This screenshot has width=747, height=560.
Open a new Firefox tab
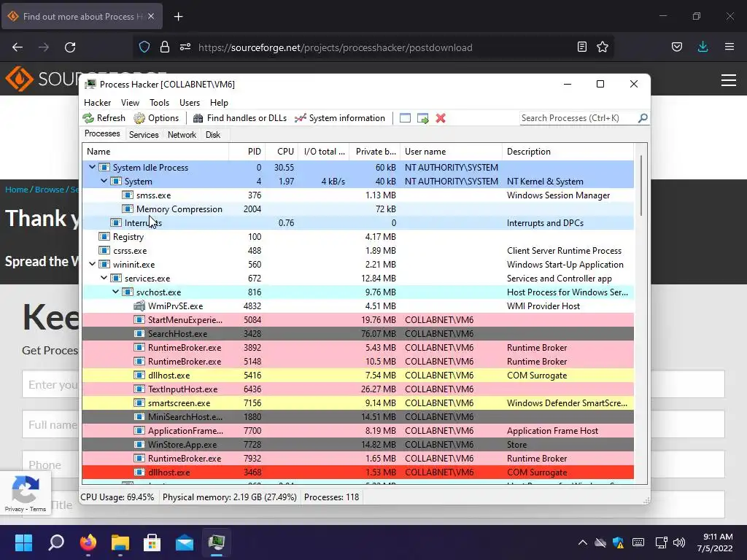pos(178,17)
